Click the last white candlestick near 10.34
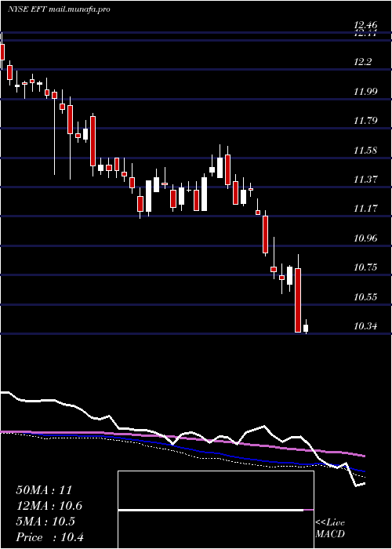Image resolution: width=392 pixels, height=549 pixels. [x=306, y=327]
